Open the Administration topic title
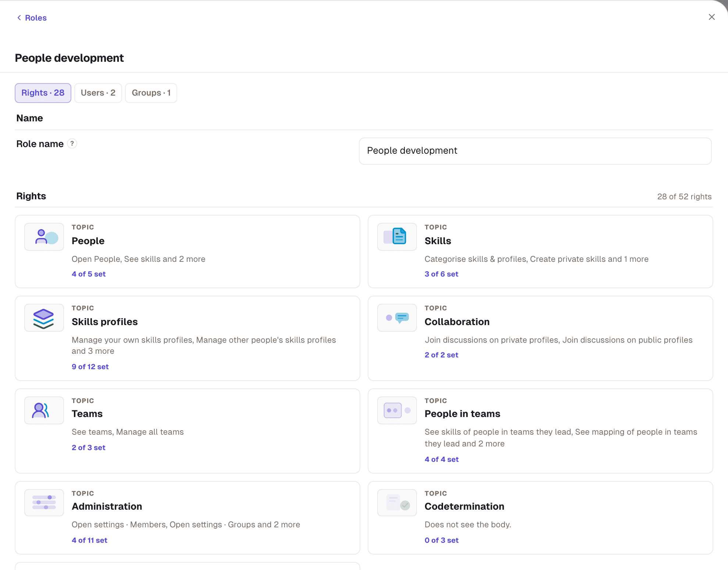Image resolution: width=728 pixels, height=570 pixels. coord(107,506)
